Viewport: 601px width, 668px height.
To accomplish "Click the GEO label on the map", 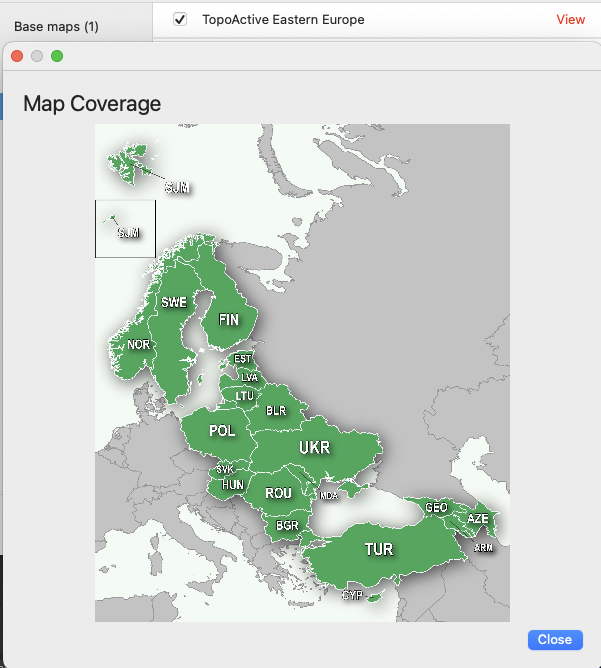I will click(436, 507).
